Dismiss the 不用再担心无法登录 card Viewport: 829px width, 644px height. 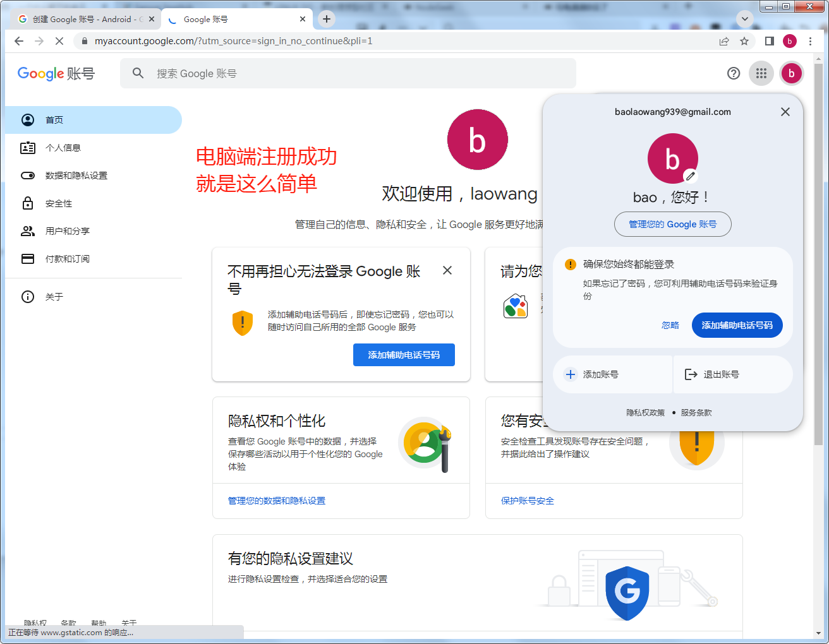click(447, 270)
